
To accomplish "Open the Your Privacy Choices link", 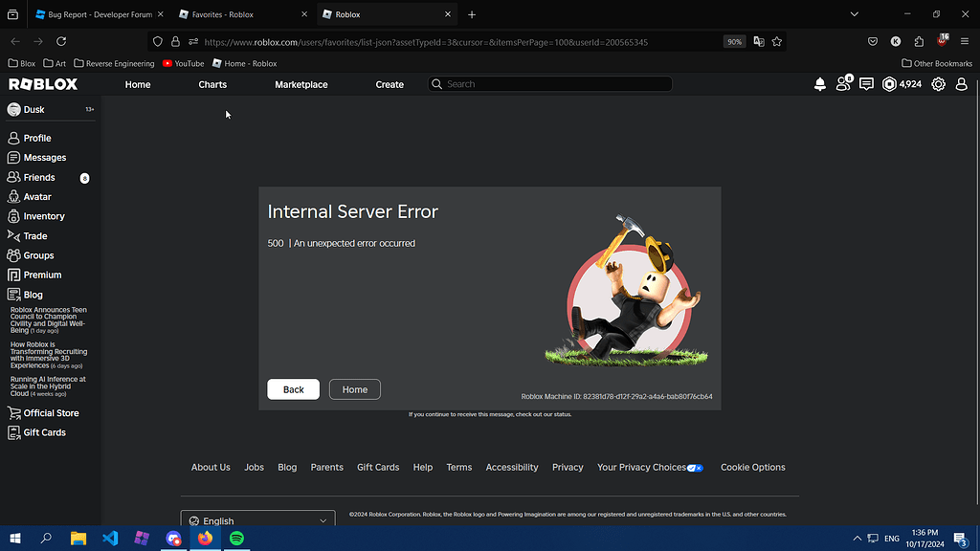I will [x=644, y=467].
